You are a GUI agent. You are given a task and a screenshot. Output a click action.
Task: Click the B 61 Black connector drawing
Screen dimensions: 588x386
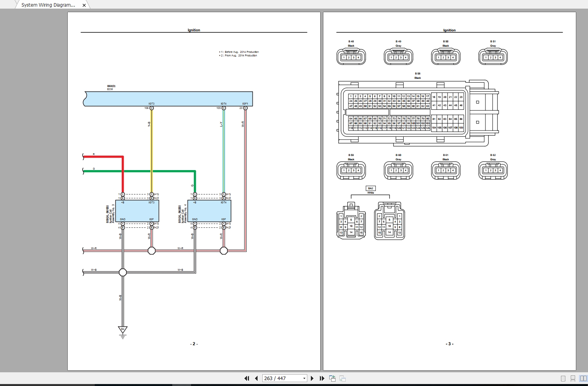point(446,170)
